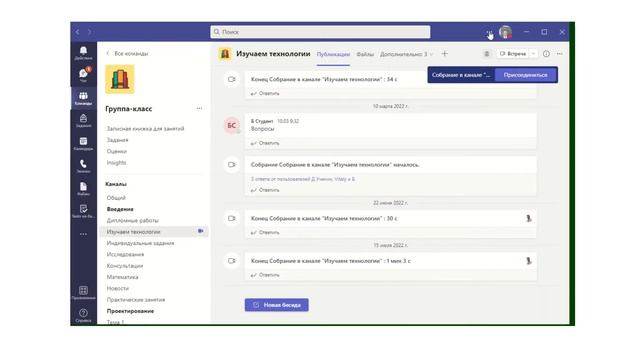
Task: Select the Математика channel
Action: click(x=122, y=277)
